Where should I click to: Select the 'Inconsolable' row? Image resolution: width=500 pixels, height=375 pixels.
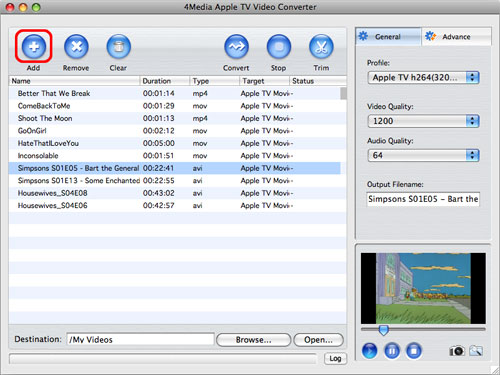pyautogui.click(x=175, y=156)
